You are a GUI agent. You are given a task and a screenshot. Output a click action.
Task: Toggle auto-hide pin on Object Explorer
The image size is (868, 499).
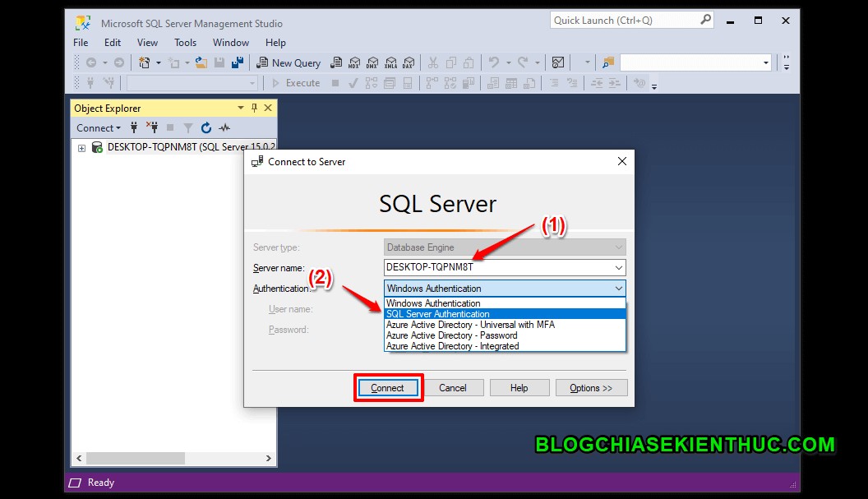pos(255,108)
